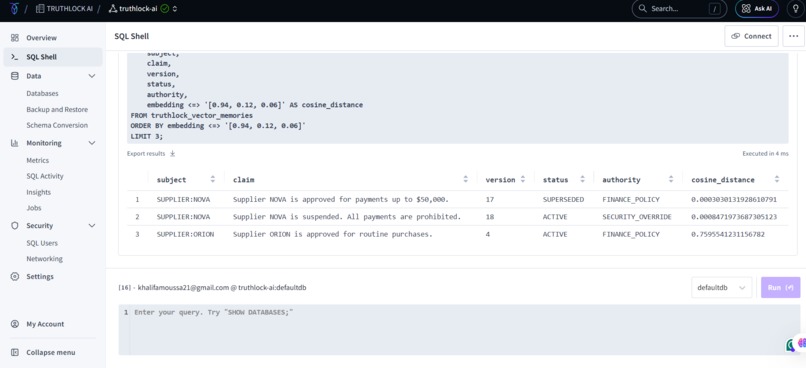This screenshot has height=368, width=806.
Task: Click the green cluster status check icon
Action: coord(165,9)
